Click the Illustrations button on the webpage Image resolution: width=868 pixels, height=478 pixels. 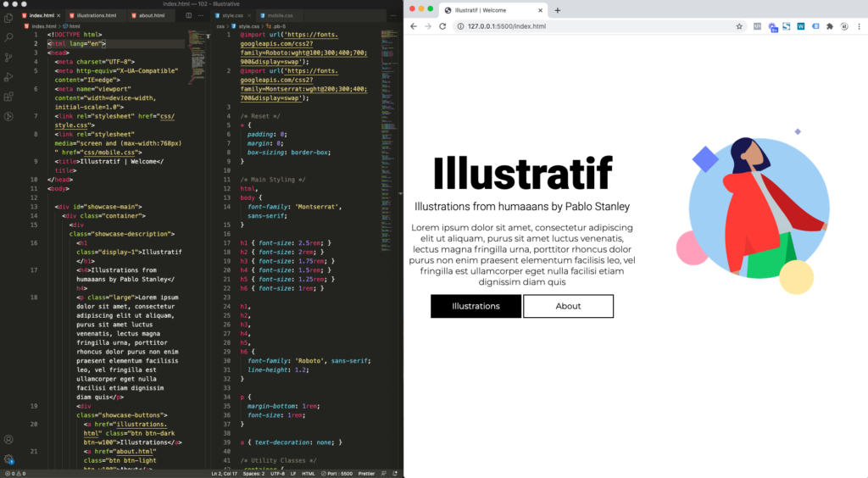[476, 306]
